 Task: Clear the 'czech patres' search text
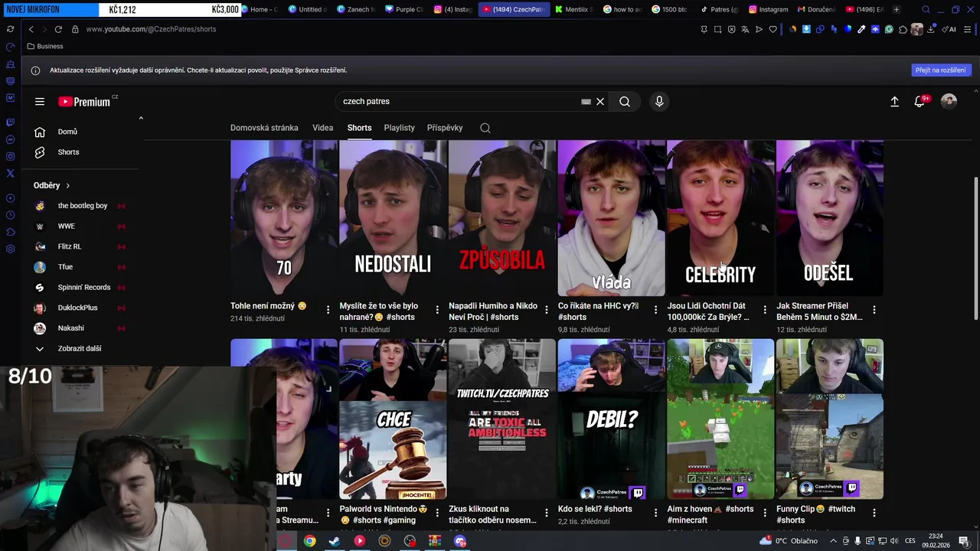pyautogui.click(x=600, y=101)
